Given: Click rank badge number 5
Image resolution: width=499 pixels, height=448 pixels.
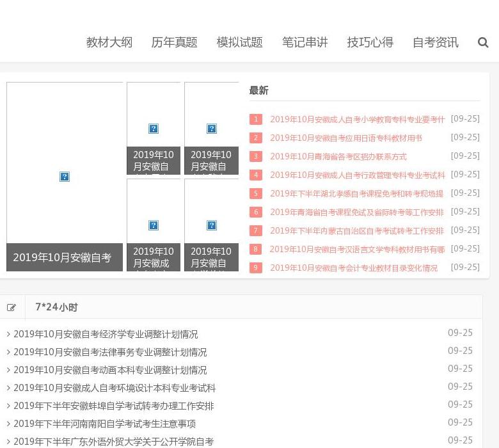Looking at the screenshot, I should click(256, 193).
